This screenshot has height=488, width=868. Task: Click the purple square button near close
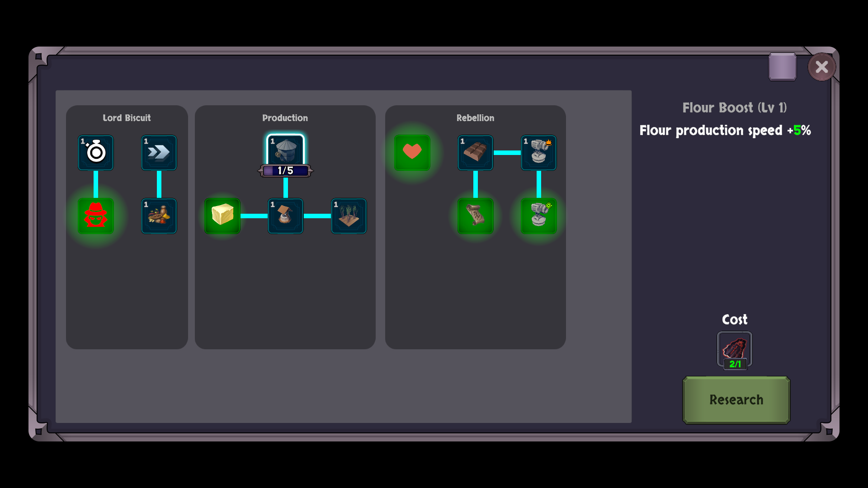point(783,67)
